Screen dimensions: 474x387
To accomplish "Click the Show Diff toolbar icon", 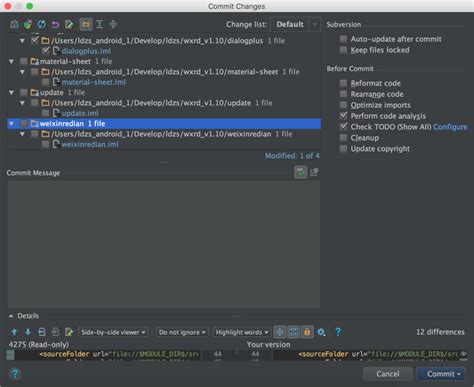I will (x=14, y=24).
